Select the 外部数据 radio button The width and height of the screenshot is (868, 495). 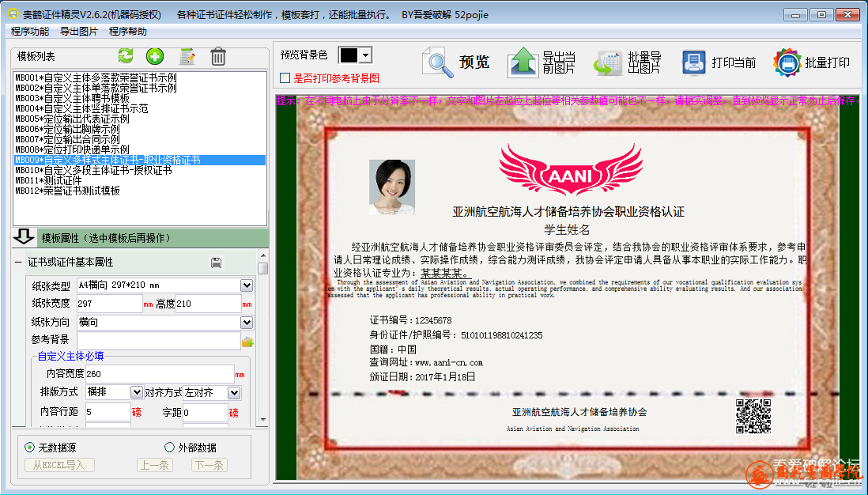(169, 447)
